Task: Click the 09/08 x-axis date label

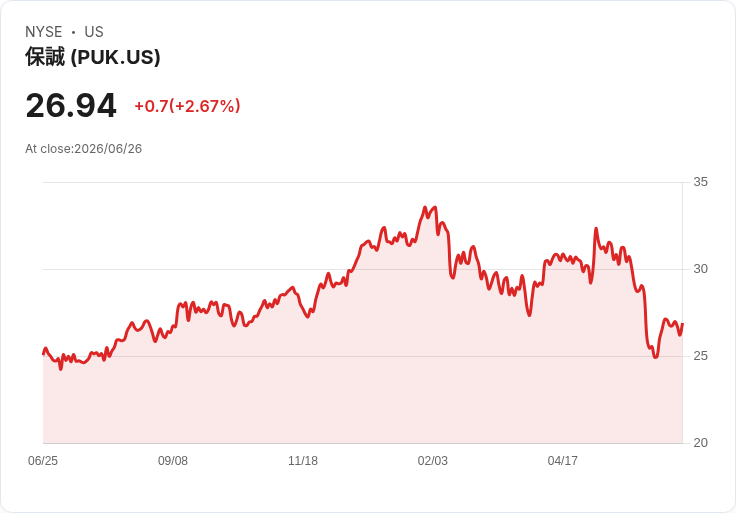Action: [173, 461]
